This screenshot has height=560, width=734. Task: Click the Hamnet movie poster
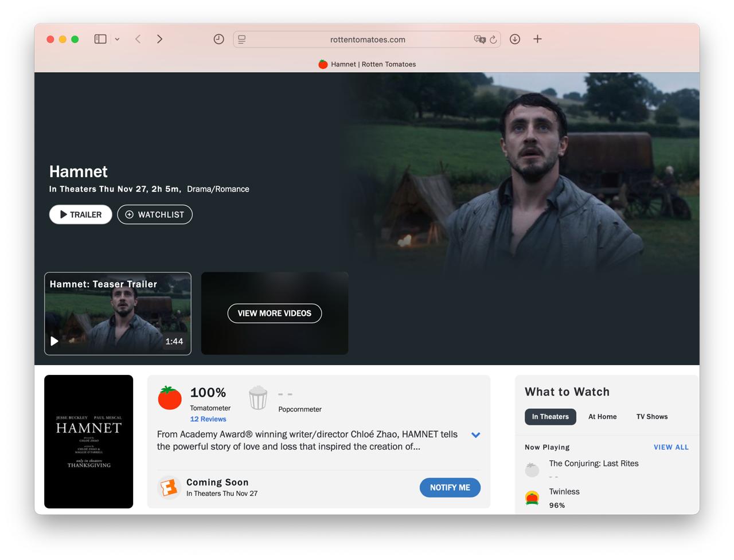[88, 441]
